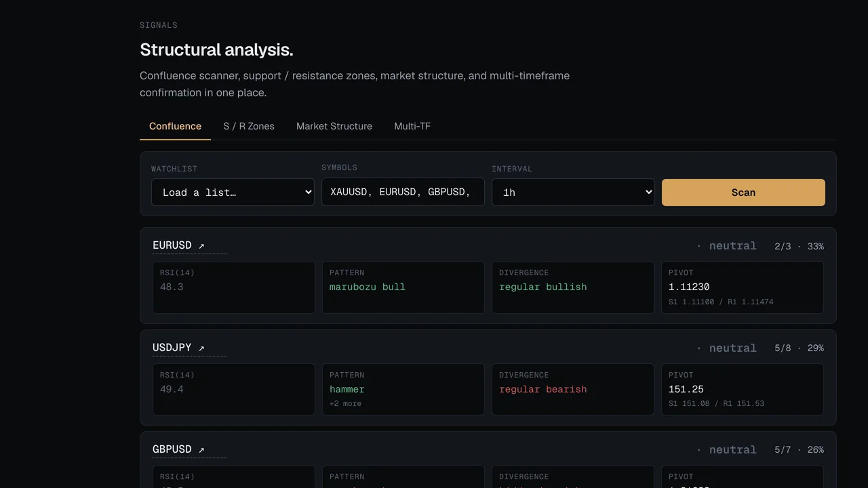The height and width of the screenshot is (488, 868).
Task: Open the EURUSD symbol link
Action: click(172, 245)
